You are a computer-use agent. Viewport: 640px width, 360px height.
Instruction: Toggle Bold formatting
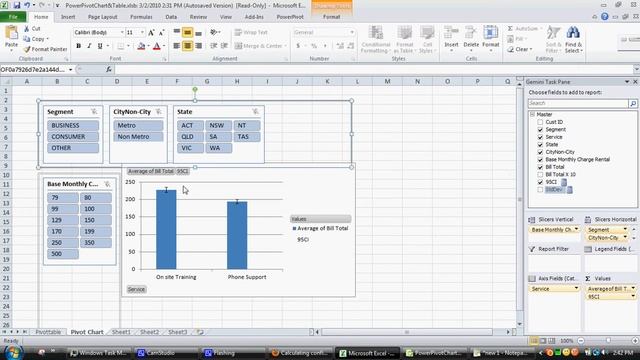(78, 46)
